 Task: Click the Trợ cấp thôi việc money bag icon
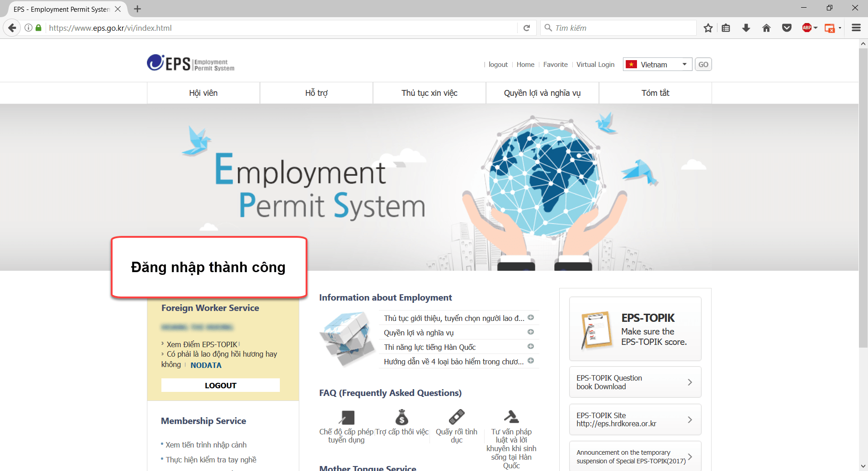(x=402, y=417)
